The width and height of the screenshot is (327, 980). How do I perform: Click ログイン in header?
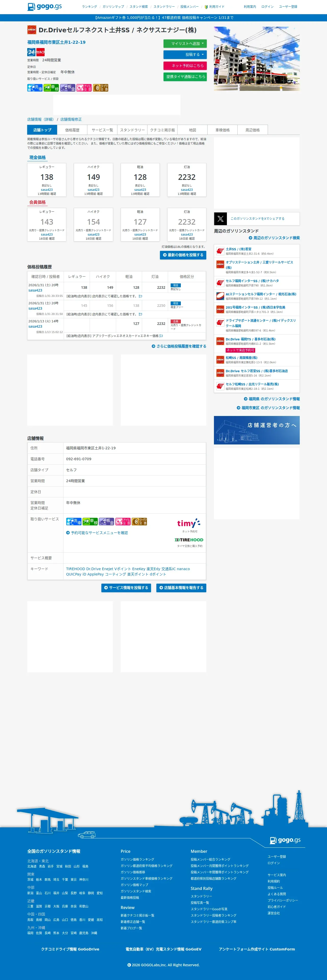point(267,7)
